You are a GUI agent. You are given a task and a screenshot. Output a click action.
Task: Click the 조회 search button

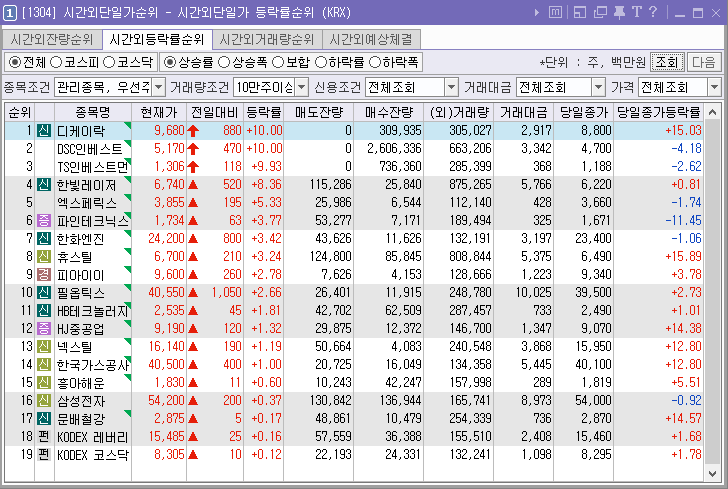(x=667, y=62)
